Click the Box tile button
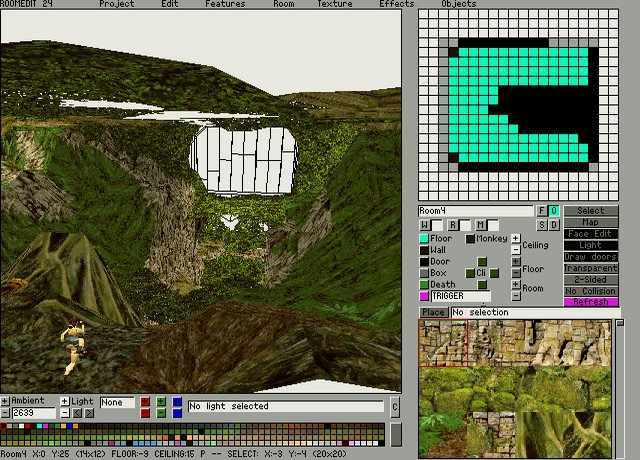640x460 pixels. pos(424,273)
